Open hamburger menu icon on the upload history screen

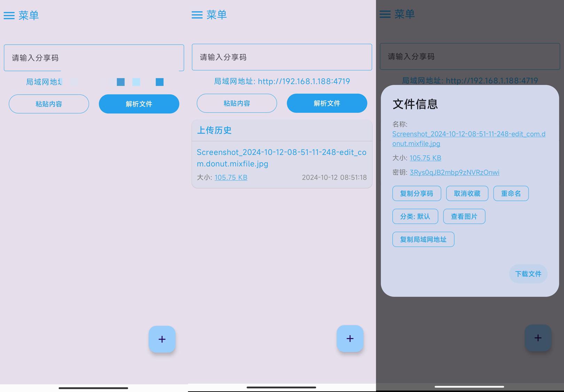pos(197,15)
